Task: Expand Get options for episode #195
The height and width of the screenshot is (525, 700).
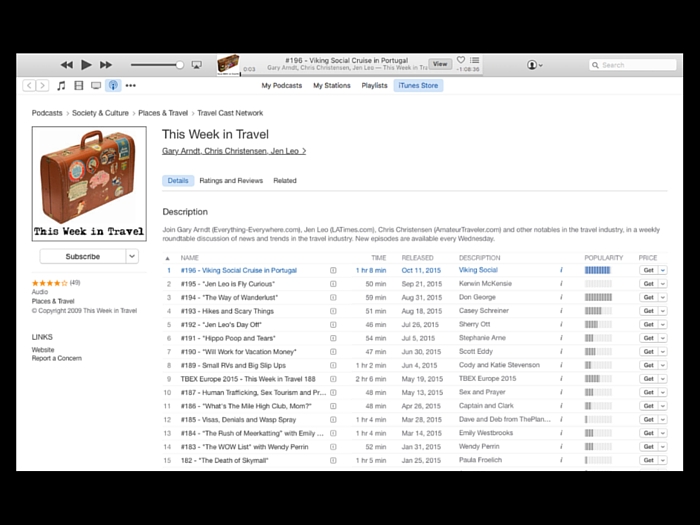Action: [x=663, y=283]
